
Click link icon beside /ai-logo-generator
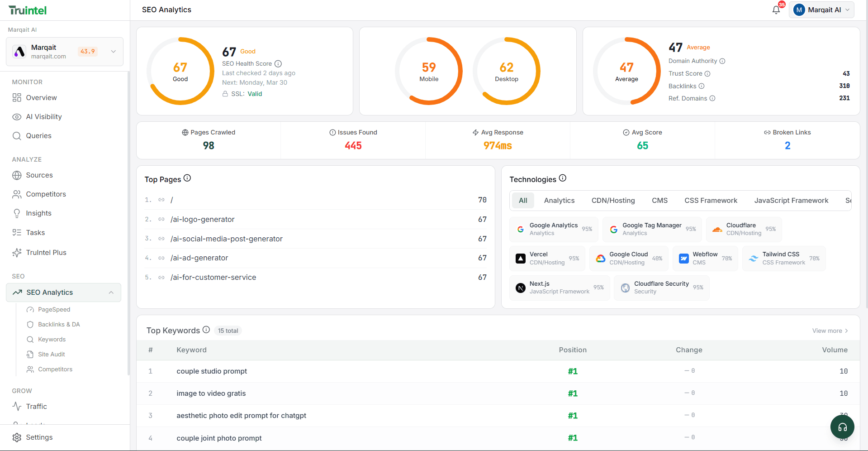161,219
